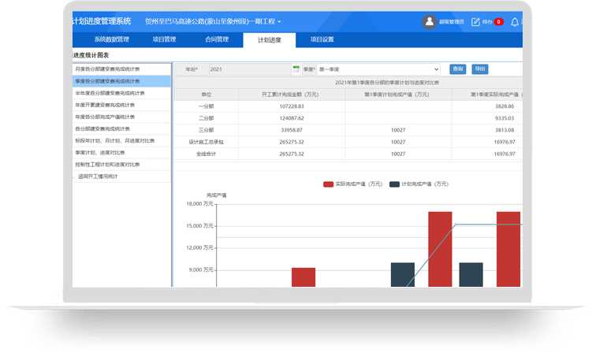Image resolution: width=592 pixels, height=364 pixels.
Task: Click the user avatar icon
Action: point(430,22)
